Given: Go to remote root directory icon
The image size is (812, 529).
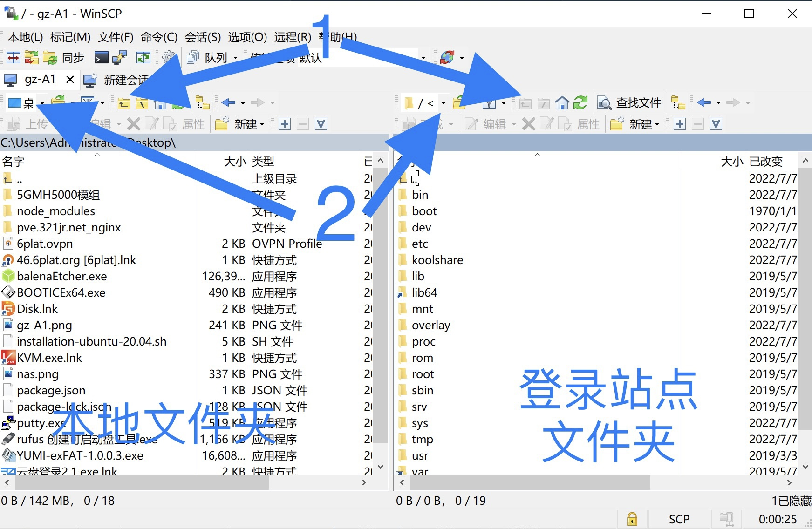Looking at the screenshot, I should [x=544, y=103].
